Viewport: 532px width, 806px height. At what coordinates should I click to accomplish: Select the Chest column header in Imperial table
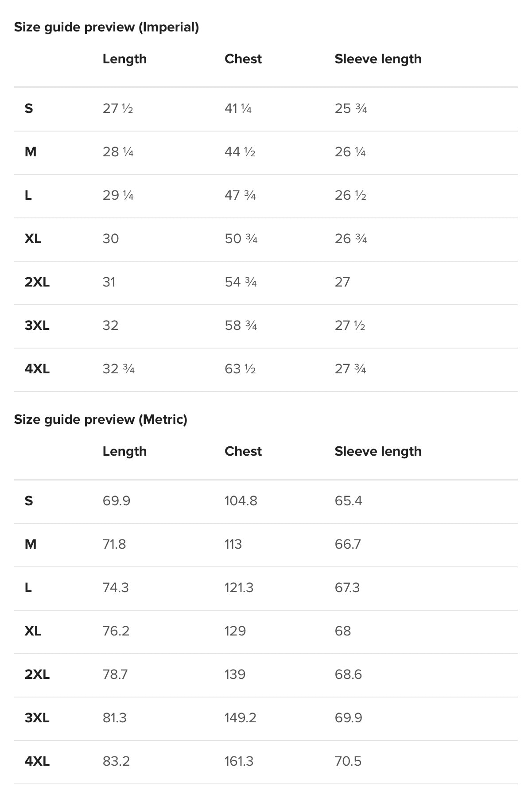click(243, 59)
